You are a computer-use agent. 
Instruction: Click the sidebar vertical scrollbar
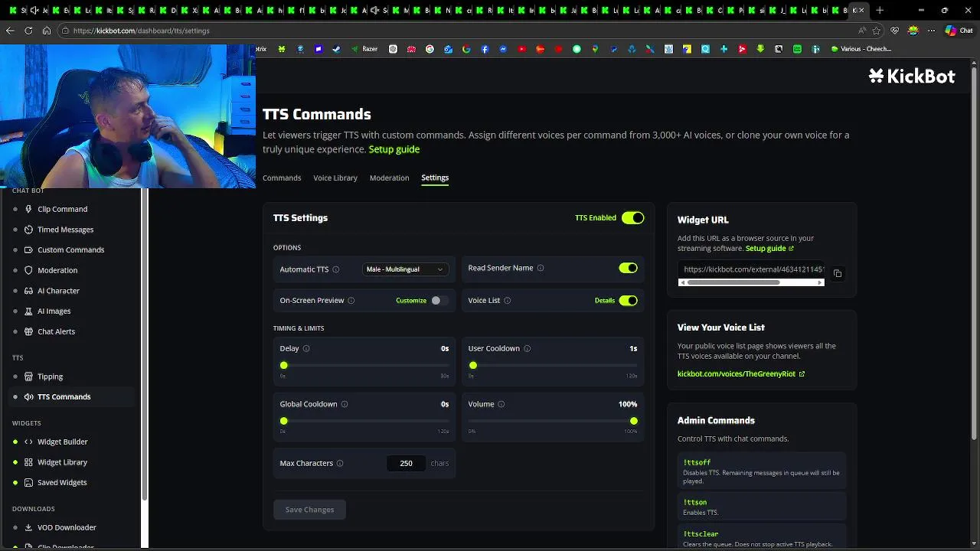point(145,344)
